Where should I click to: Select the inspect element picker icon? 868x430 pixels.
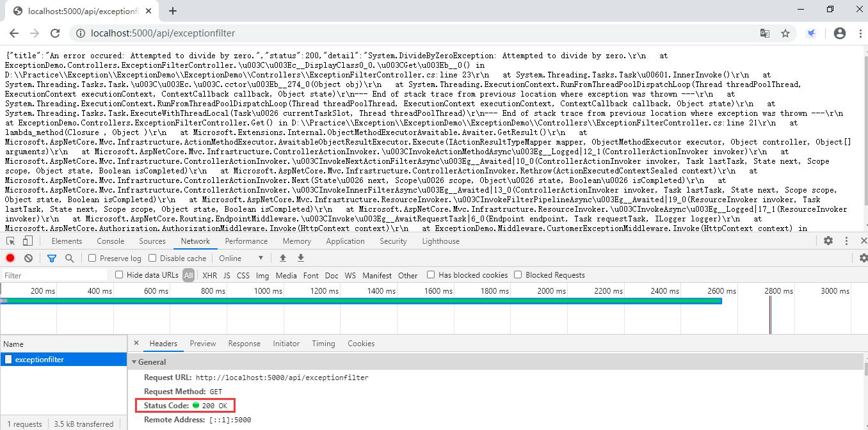click(x=10, y=241)
